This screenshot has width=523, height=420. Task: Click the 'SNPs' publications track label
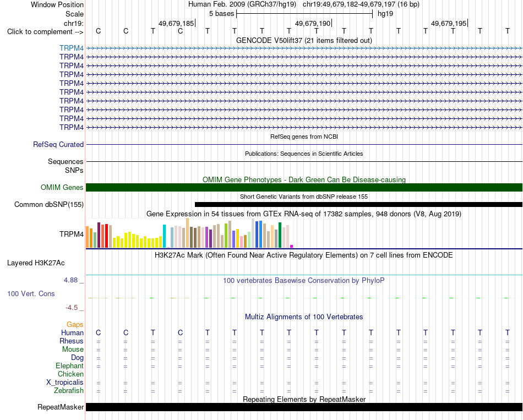click(74, 170)
